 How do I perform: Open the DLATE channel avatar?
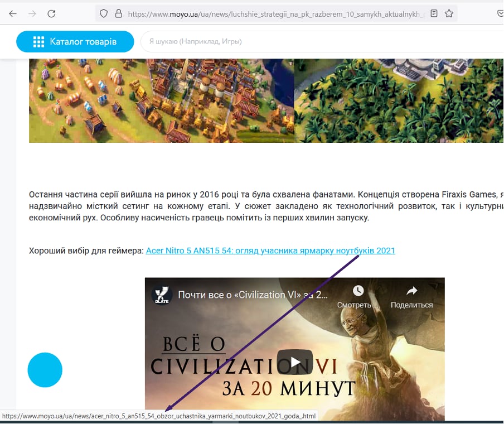[x=161, y=295]
